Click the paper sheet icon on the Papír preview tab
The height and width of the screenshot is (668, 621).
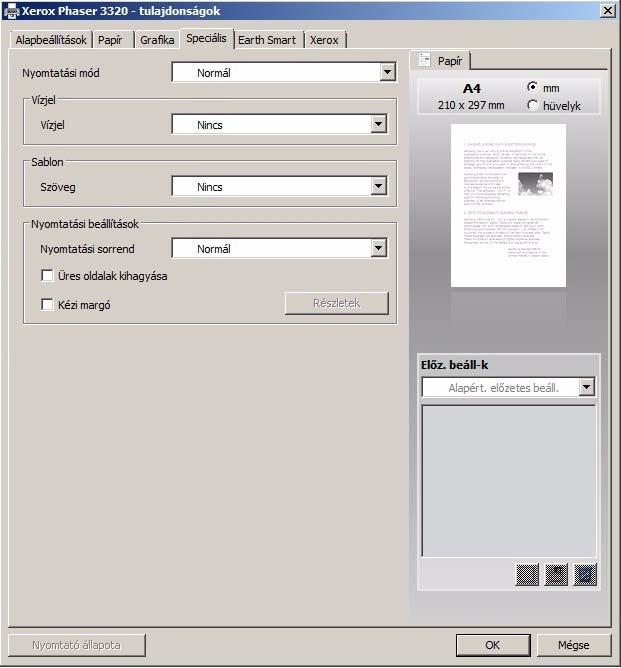424,60
